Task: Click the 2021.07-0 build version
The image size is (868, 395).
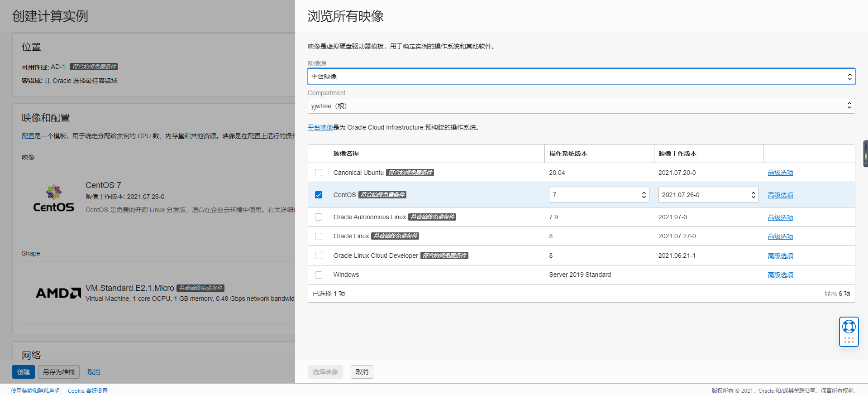Action: [x=672, y=217]
